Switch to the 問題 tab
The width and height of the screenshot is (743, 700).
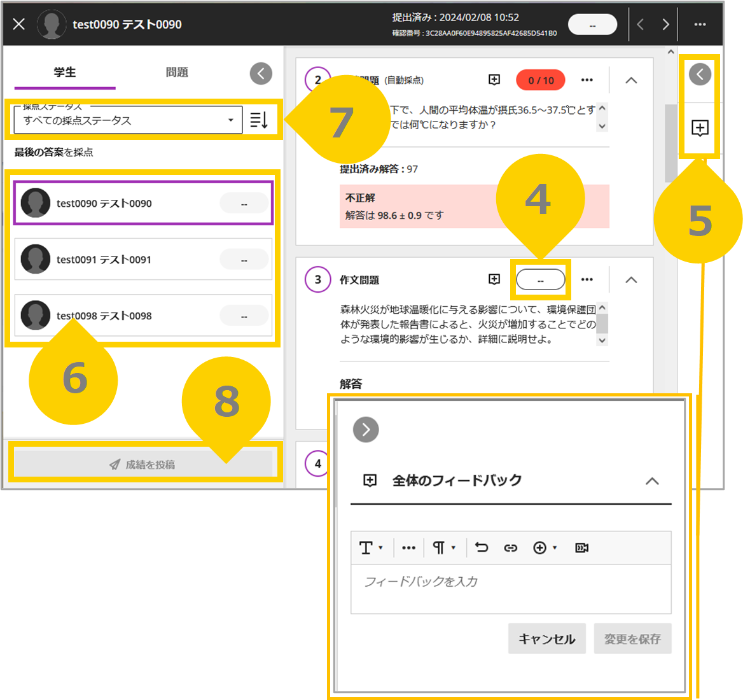[x=177, y=73]
